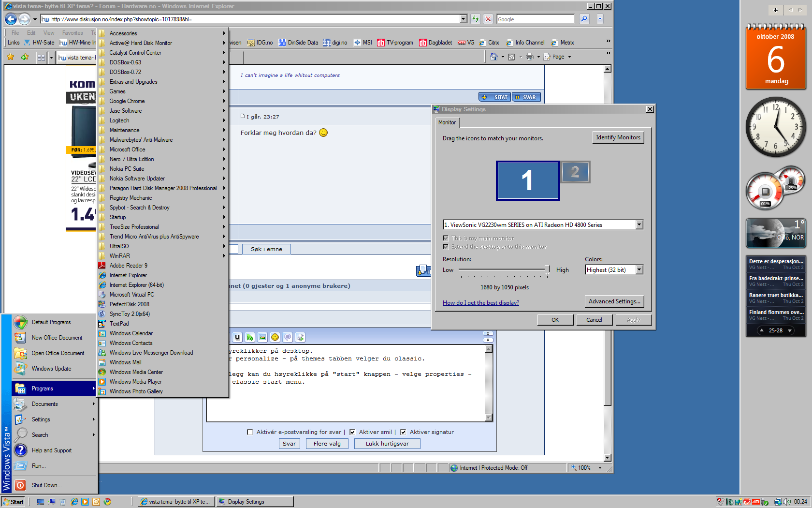
Task: Click the network connection tray icon
Action: (778, 502)
